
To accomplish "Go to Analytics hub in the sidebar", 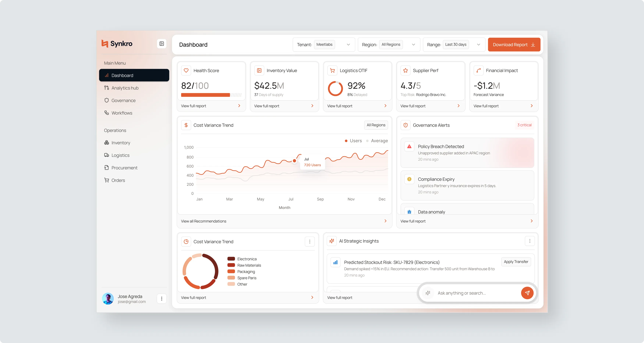I will coord(125,88).
